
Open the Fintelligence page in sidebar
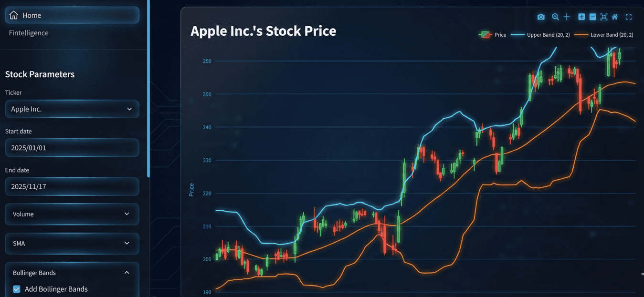[x=29, y=33]
